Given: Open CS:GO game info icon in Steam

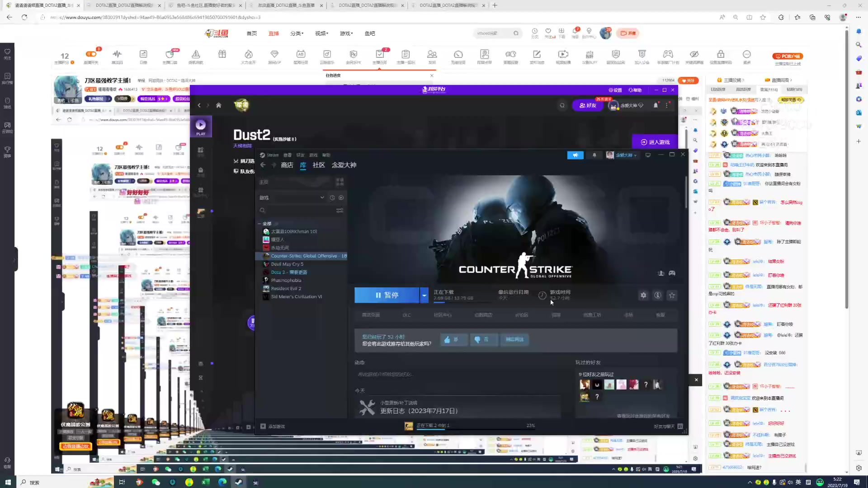Looking at the screenshot, I should (x=658, y=296).
